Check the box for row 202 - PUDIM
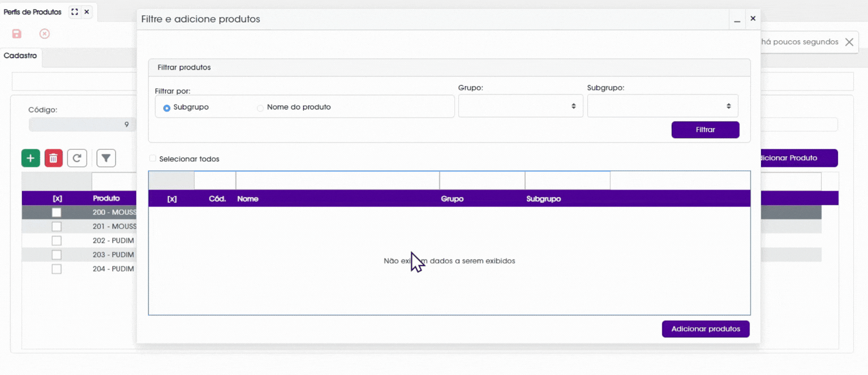 (57, 240)
